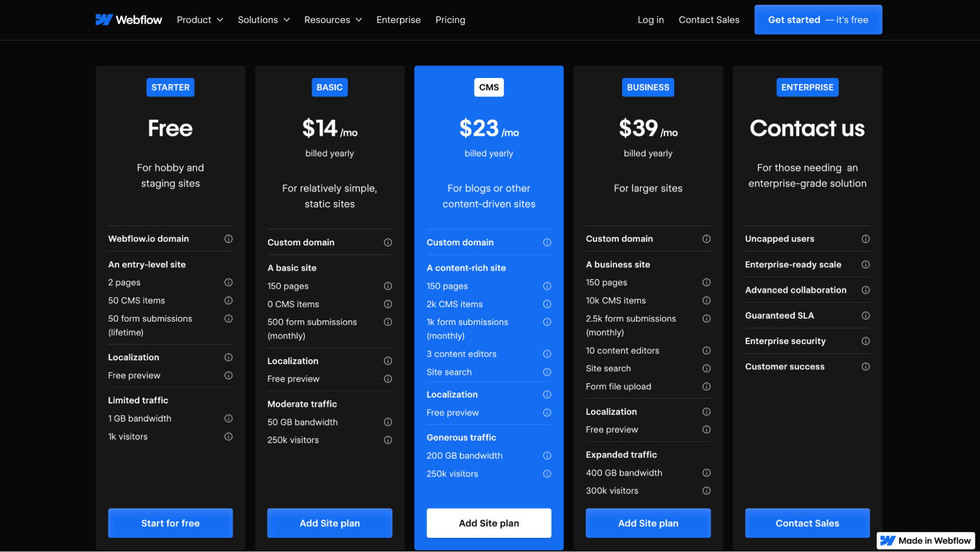Open the Enterprise nav link
Image resolution: width=980 pixels, height=552 pixels.
coord(399,20)
